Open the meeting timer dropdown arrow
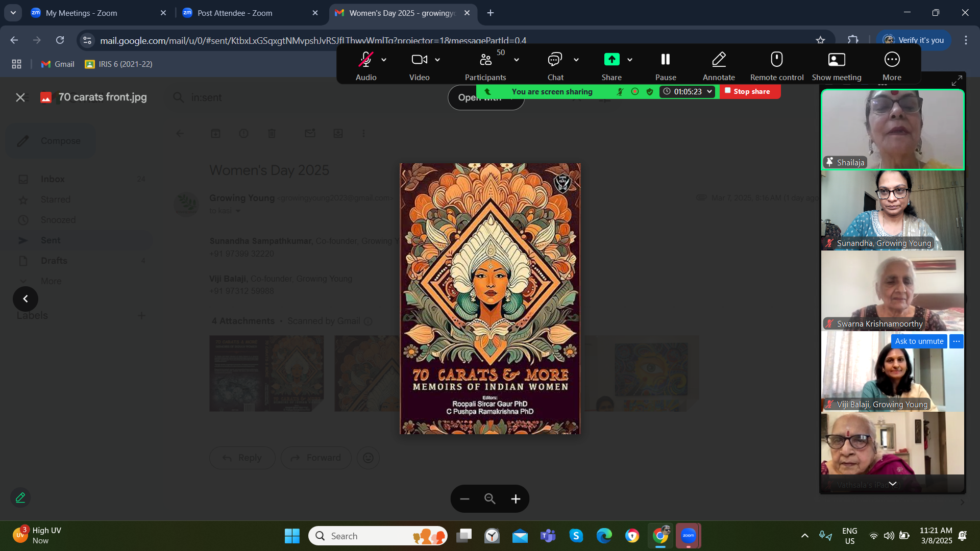The image size is (980, 551). (709, 92)
